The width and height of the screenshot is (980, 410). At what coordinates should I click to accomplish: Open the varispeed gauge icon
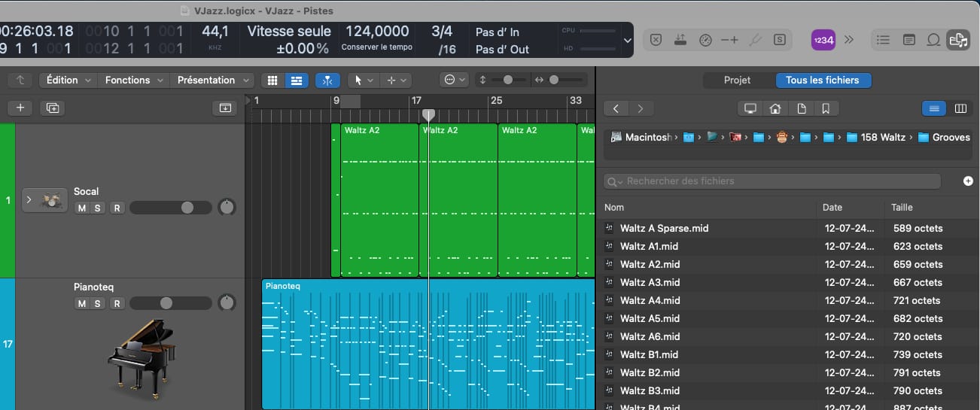click(705, 40)
